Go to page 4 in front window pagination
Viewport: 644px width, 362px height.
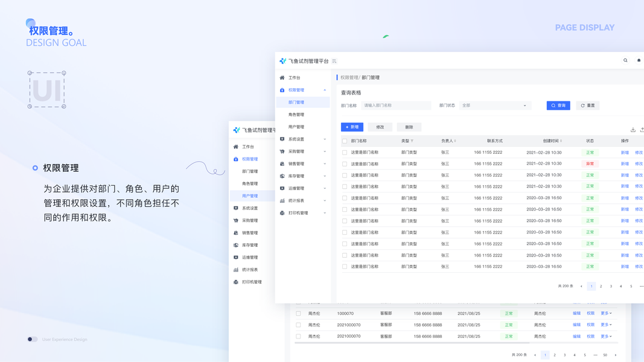[620, 286]
